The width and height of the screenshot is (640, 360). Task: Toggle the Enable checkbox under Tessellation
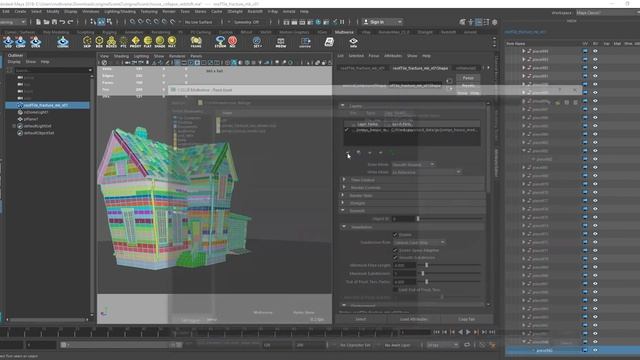pyautogui.click(x=395, y=235)
